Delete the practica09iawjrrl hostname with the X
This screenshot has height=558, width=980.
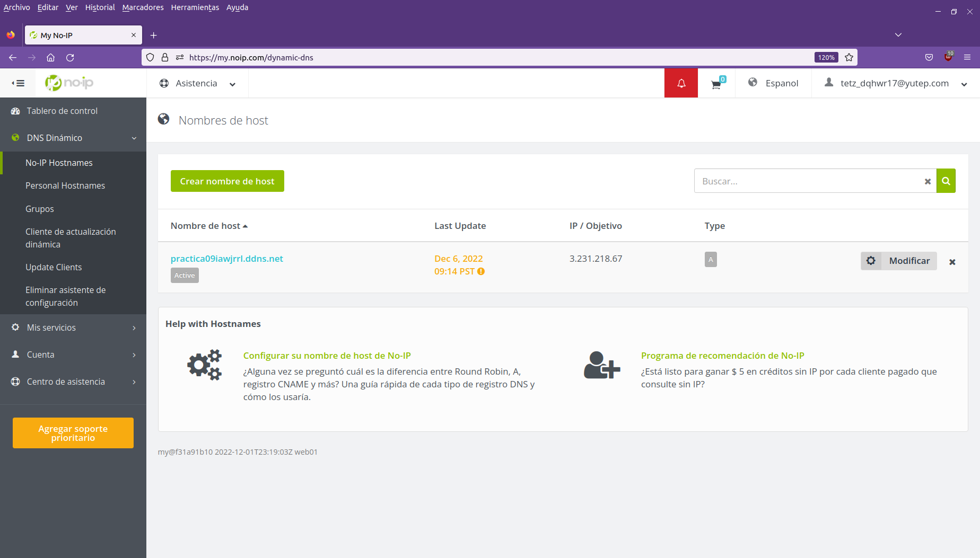click(952, 262)
